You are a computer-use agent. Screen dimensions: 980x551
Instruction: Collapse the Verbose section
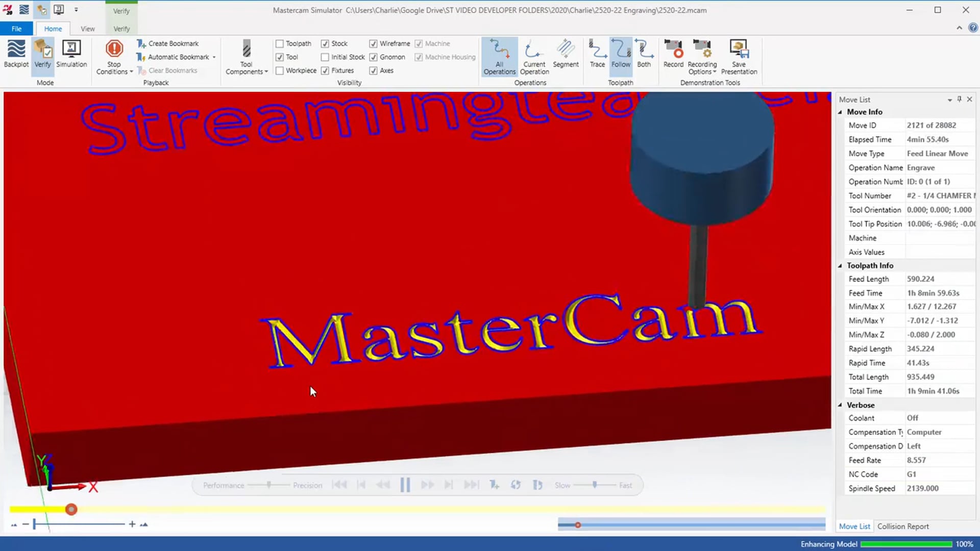(840, 405)
